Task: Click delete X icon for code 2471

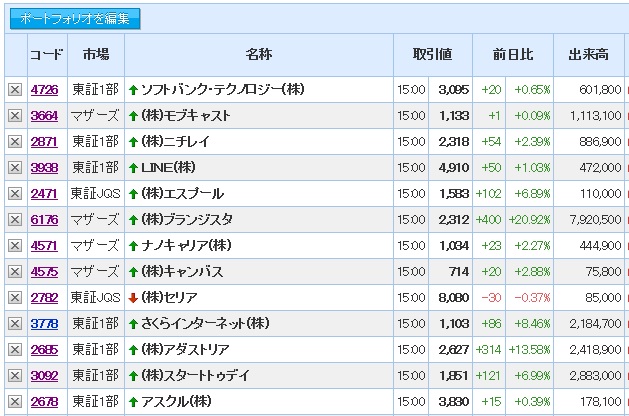Action: (15, 194)
